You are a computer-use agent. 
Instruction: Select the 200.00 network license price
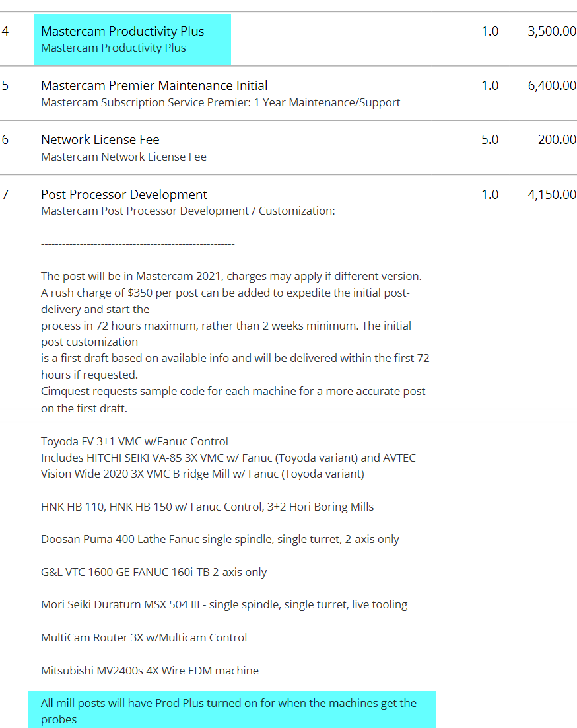click(557, 139)
